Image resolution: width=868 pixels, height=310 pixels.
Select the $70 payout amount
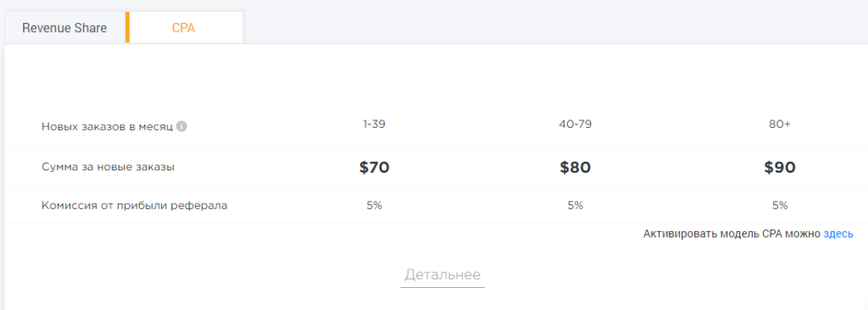[374, 167]
